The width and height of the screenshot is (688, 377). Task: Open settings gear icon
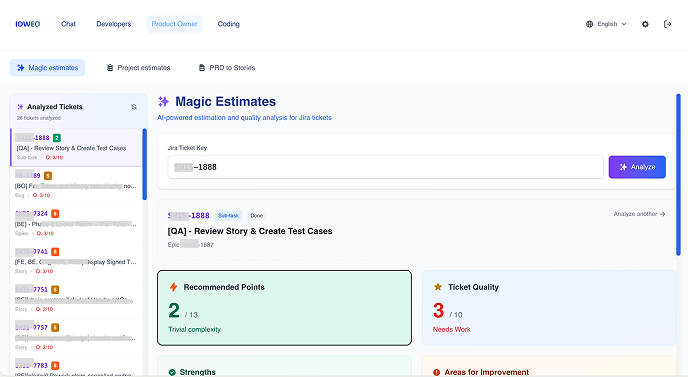click(x=645, y=24)
